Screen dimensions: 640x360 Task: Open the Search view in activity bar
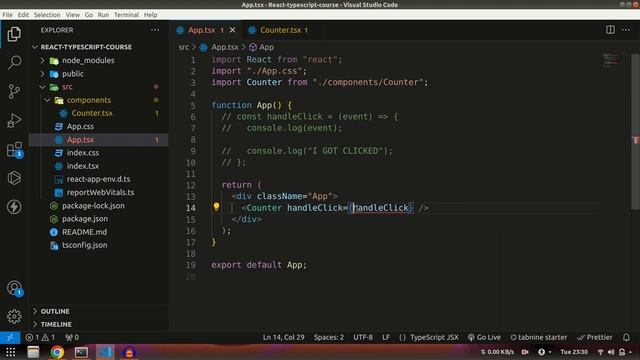(14, 62)
